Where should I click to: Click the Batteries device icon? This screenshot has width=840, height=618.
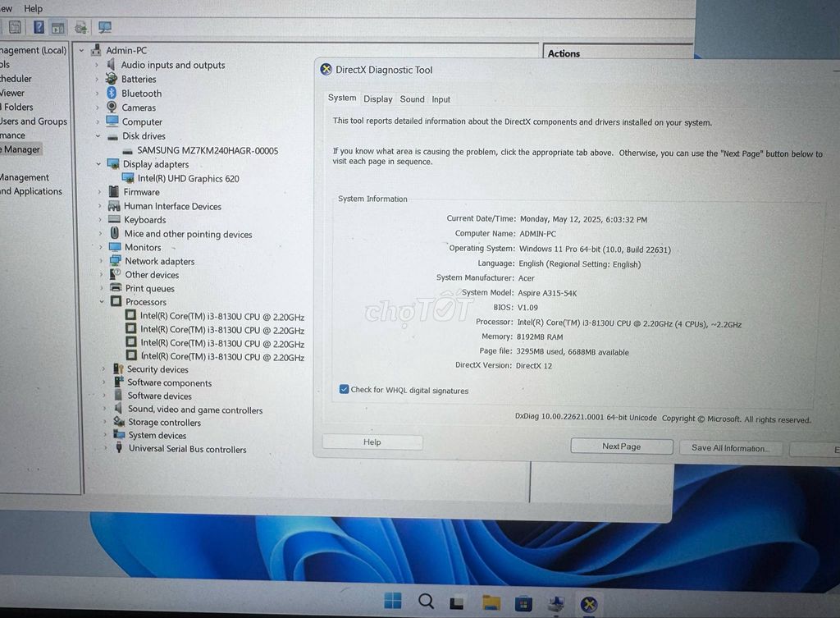coord(111,79)
